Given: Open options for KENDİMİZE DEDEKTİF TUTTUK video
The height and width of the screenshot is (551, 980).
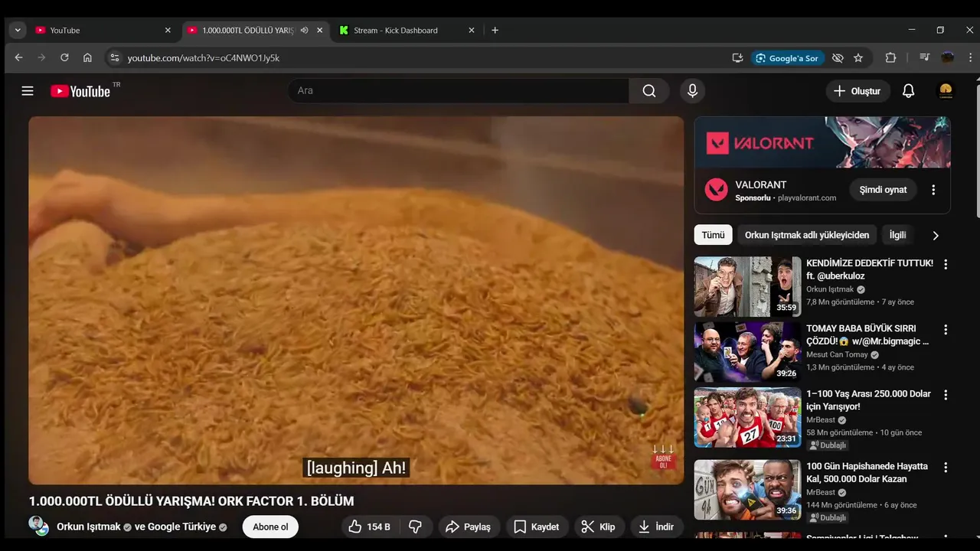Looking at the screenshot, I should pyautogui.click(x=946, y=264).
